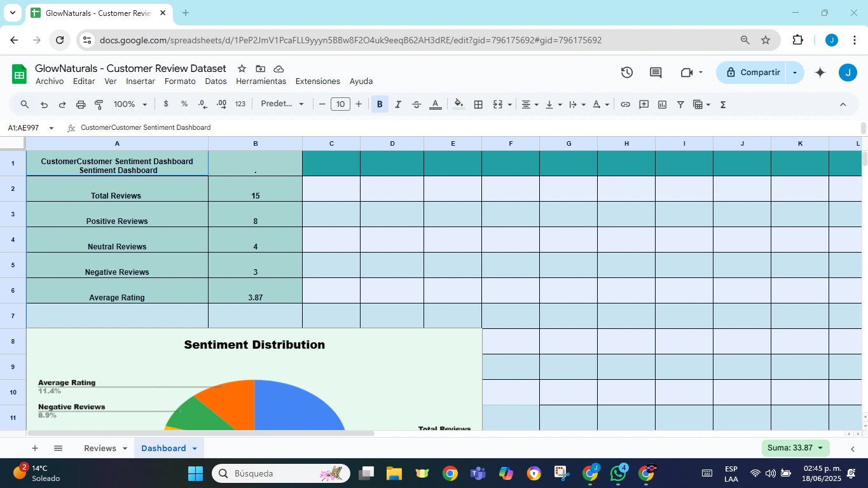This screenshot has width=868, height=488.
Task: Open WhatsApp from the taskbar
Action: (x=618, y=473)
